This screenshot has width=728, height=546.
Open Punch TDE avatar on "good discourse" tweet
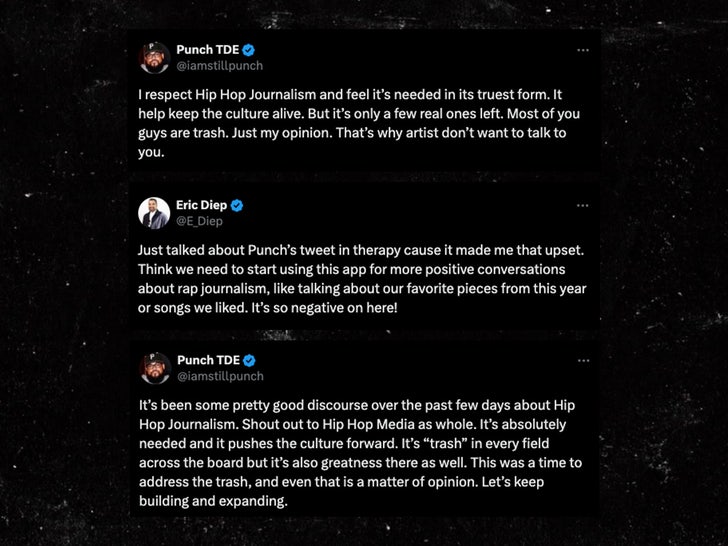[153, 368]
